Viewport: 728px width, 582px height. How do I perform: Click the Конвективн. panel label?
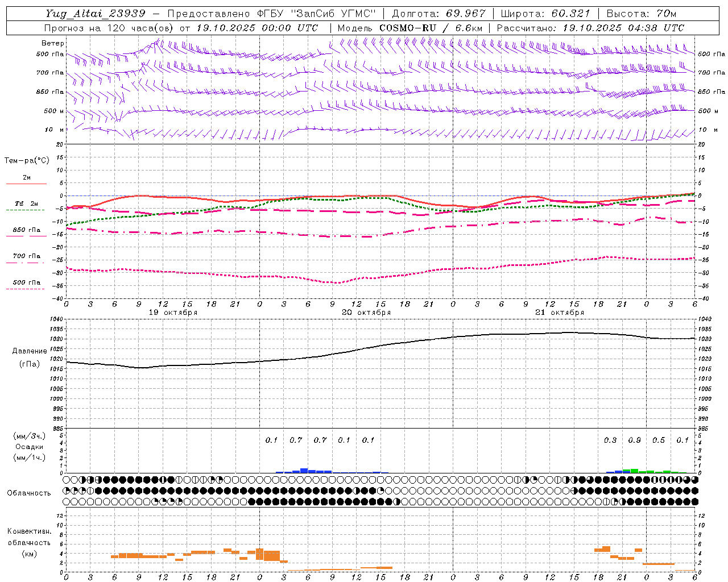click(30, 531)
